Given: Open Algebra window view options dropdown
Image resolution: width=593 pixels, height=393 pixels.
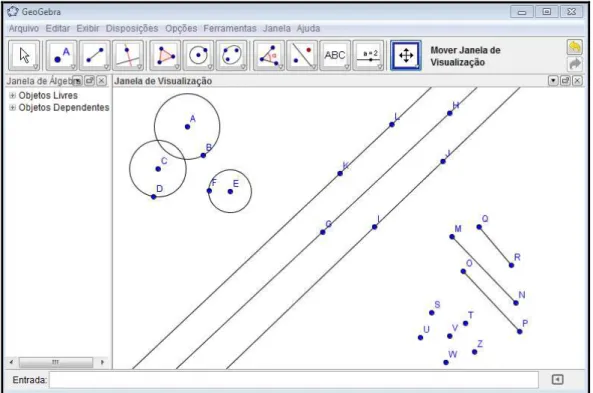Looking at the screenshot, I should click(x=77, y=81).
